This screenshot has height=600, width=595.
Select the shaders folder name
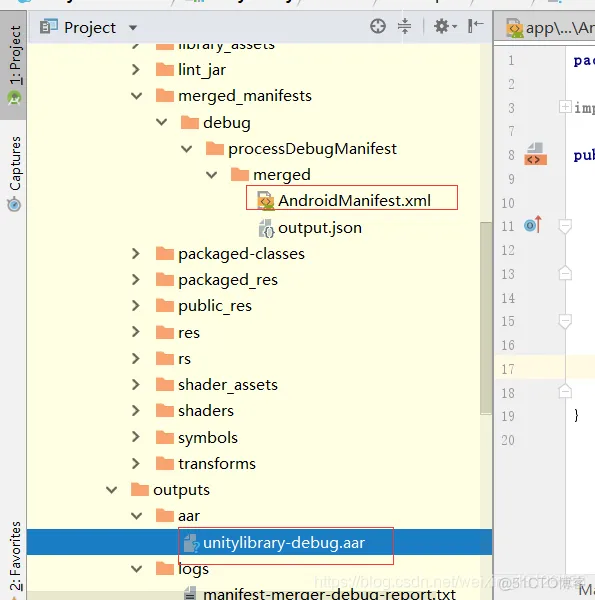pos(206,411)
